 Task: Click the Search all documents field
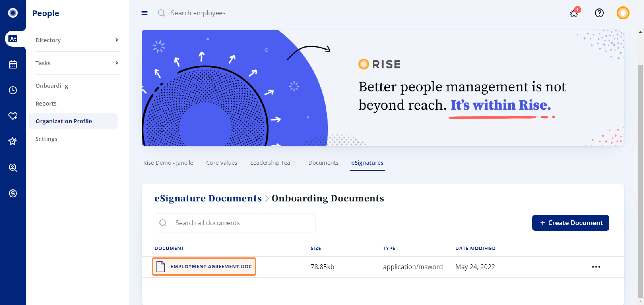click(235, 223)
